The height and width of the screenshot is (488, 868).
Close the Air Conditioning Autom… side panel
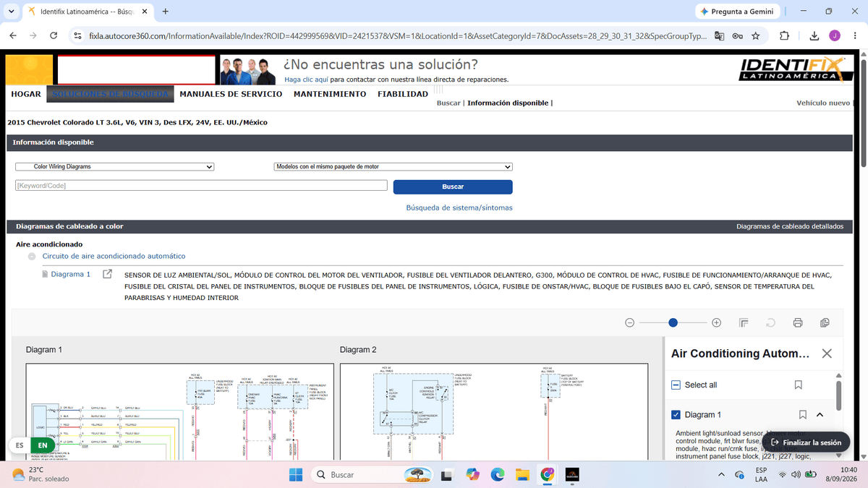pos(827,354)
